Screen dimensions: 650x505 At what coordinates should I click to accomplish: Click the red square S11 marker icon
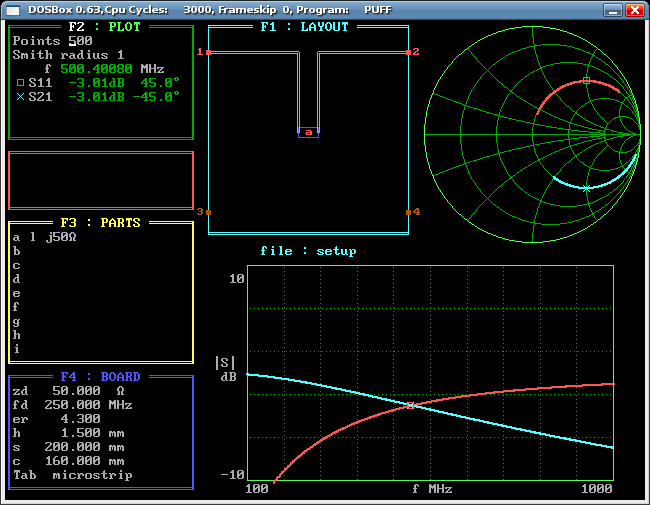pos(20,83)
